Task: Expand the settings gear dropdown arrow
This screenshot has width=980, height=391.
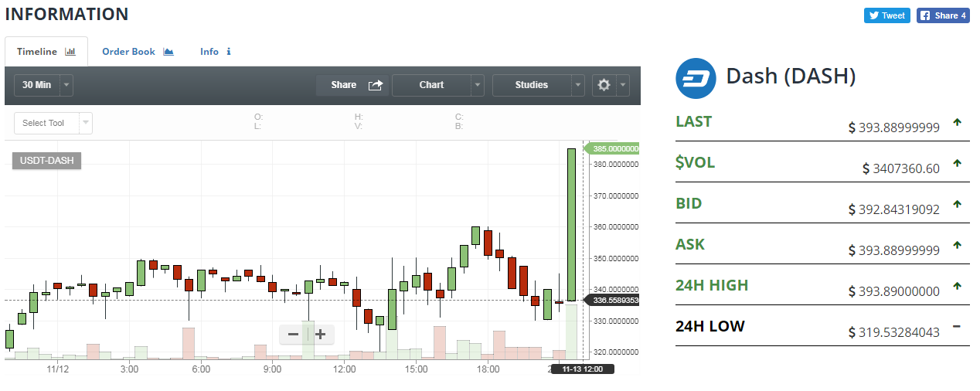Action: [623, 85]
